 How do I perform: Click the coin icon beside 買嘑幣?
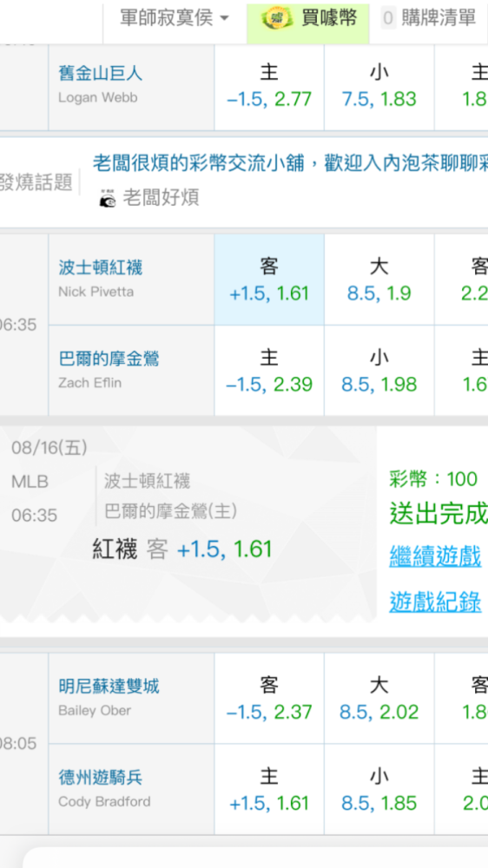276,19
